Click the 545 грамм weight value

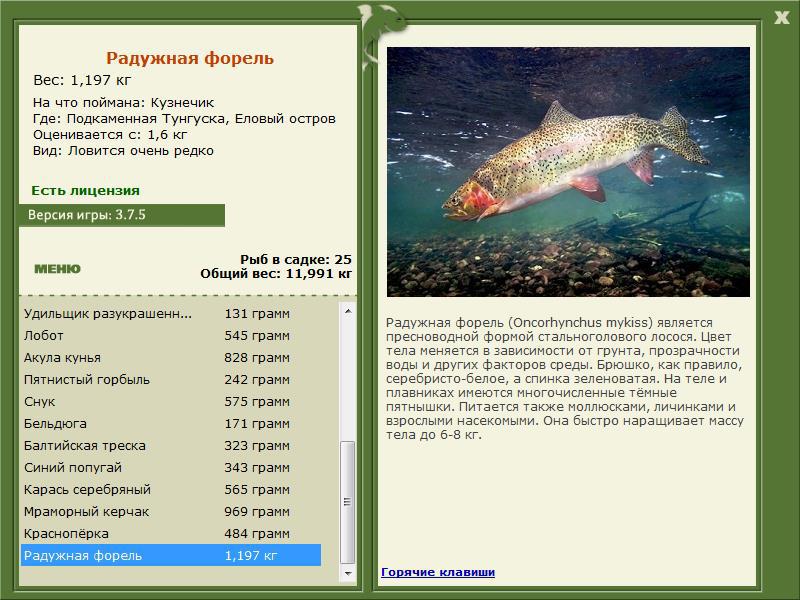257,336
